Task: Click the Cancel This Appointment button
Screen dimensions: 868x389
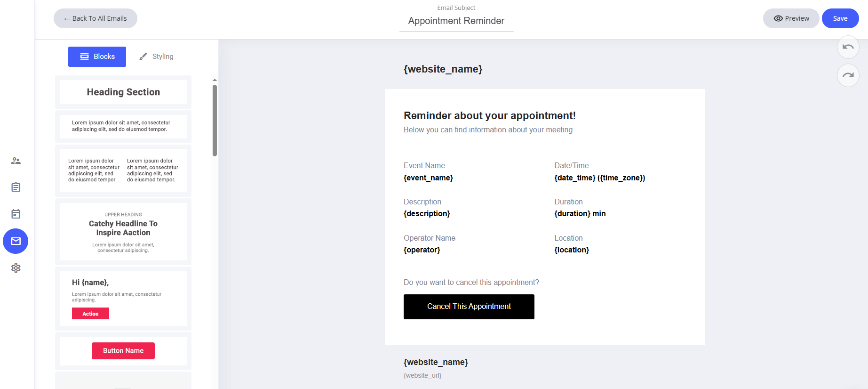Action: pyautogui.click(x=469, y=307)
